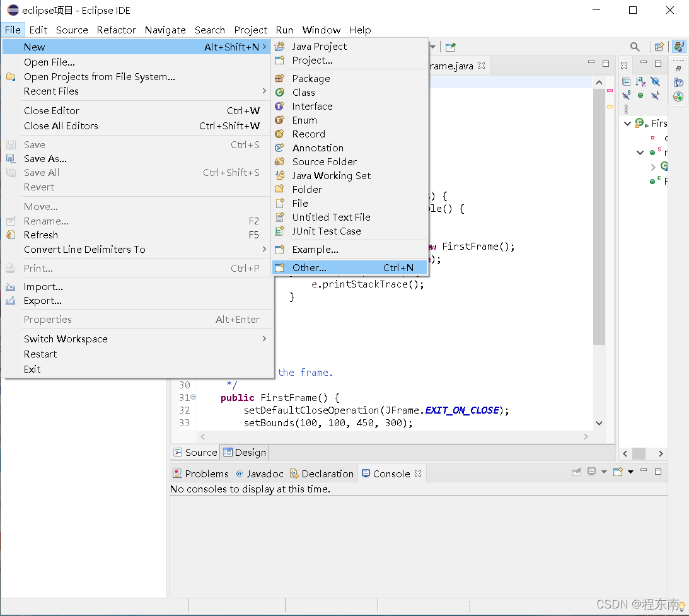The image size is (689, 616).
Task: Open the Window menu
Action: pos(321,30)
